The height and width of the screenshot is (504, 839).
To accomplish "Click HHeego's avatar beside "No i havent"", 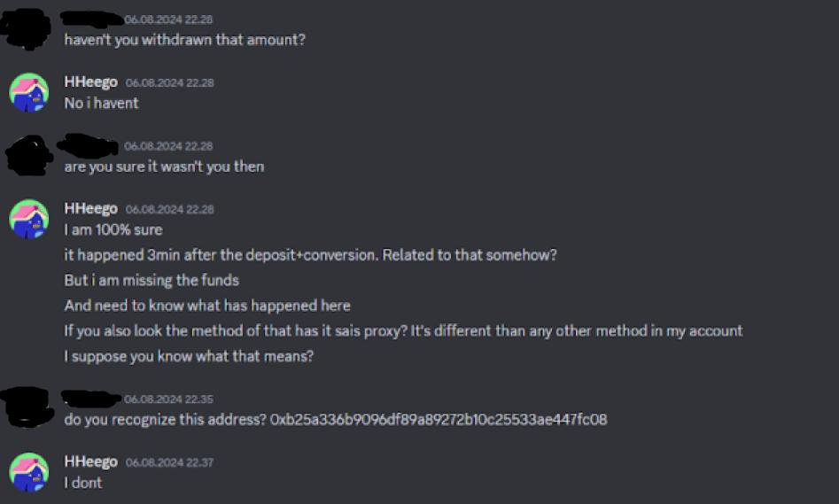I will click(29, 92).
